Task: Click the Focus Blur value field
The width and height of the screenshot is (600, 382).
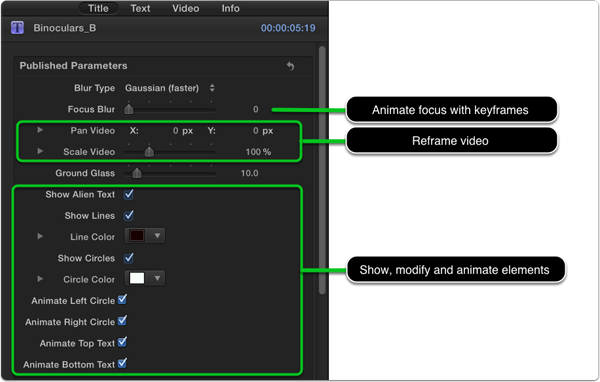Action: pyautogui.click(x=256, y=109)
